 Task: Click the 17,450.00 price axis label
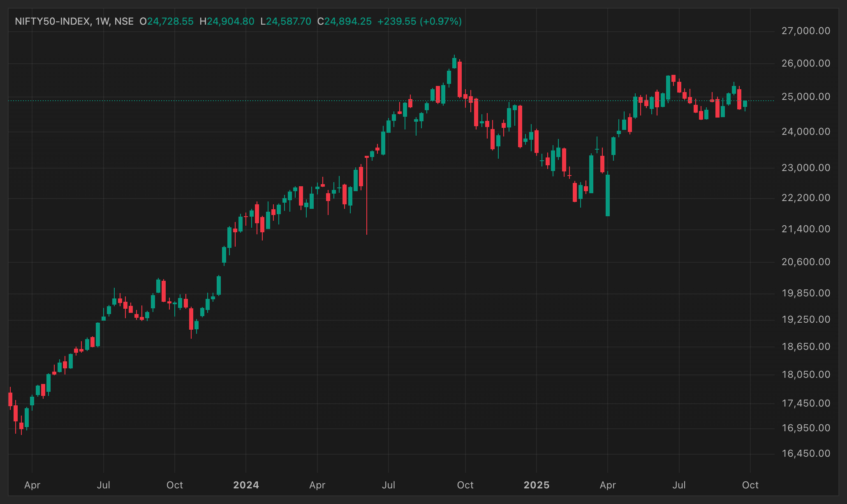tap(806, 403)
